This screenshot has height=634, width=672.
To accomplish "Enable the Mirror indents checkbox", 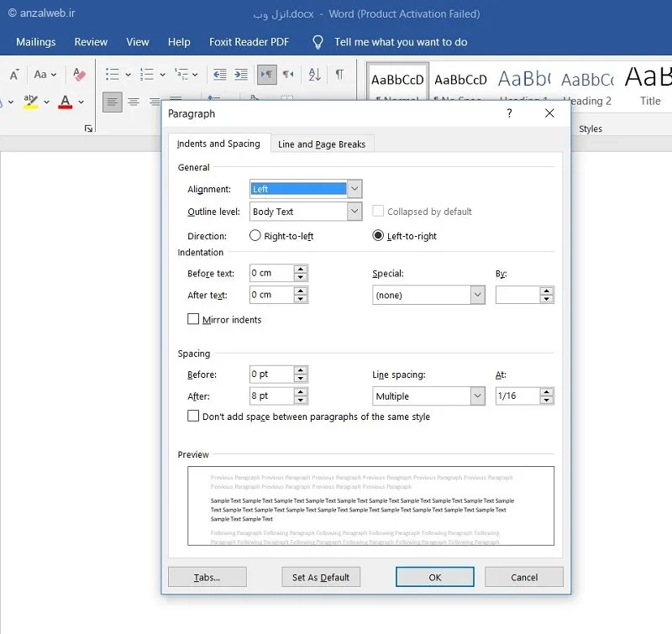I will 194,320.
